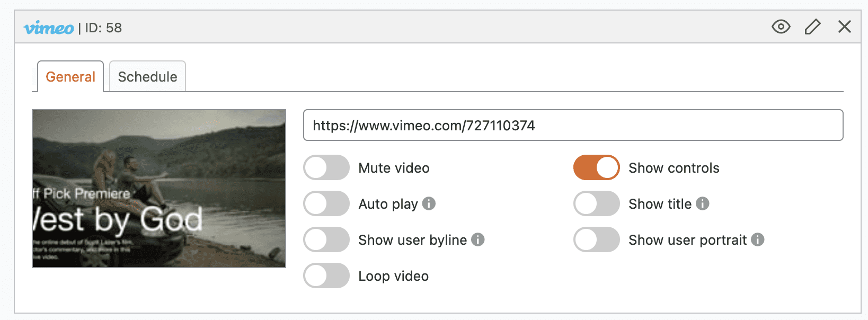Turn on the Loop video toggle
Image resolution: width=868 pixels, height=320 pixels.
pos(326,276)
